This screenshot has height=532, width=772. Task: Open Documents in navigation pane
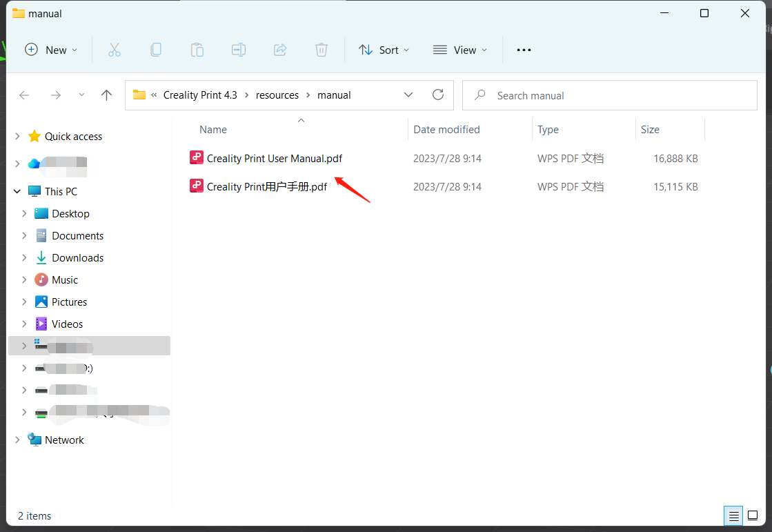coord(78,236)
